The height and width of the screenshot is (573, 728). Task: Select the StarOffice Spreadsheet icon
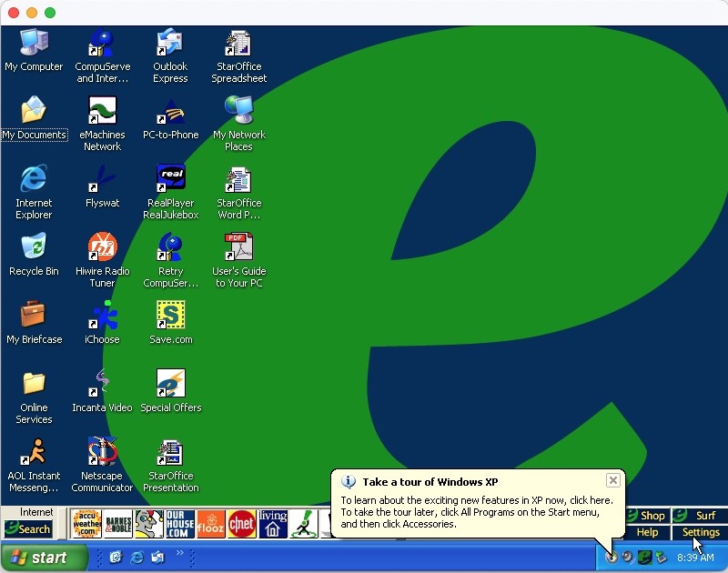[x=238, y=44]
